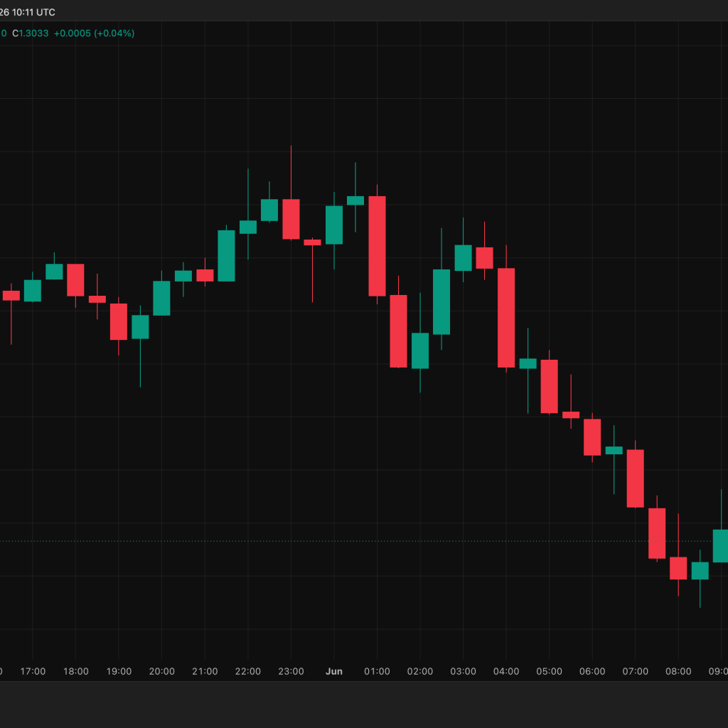Click the green candle above 20:00

161,298
